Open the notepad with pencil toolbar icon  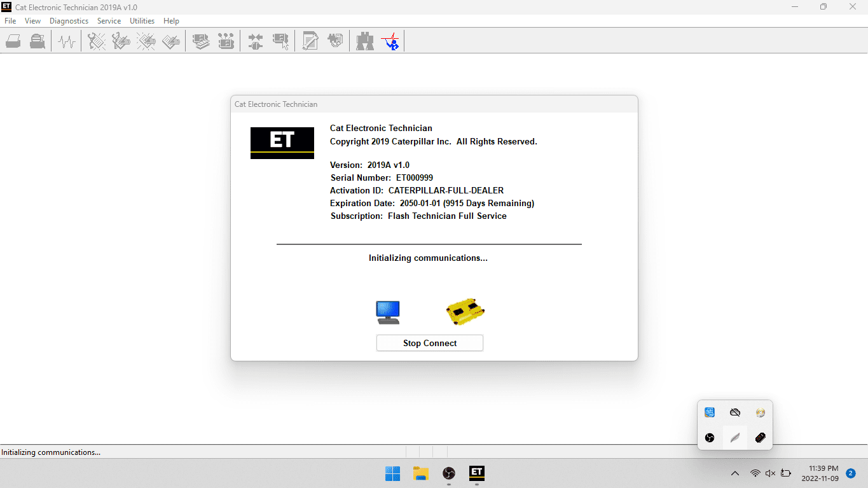point(310,42)
